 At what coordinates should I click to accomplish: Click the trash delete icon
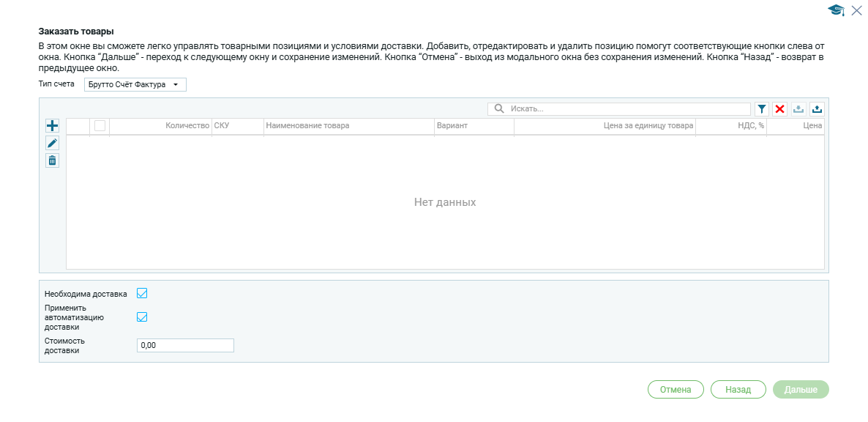52,160
